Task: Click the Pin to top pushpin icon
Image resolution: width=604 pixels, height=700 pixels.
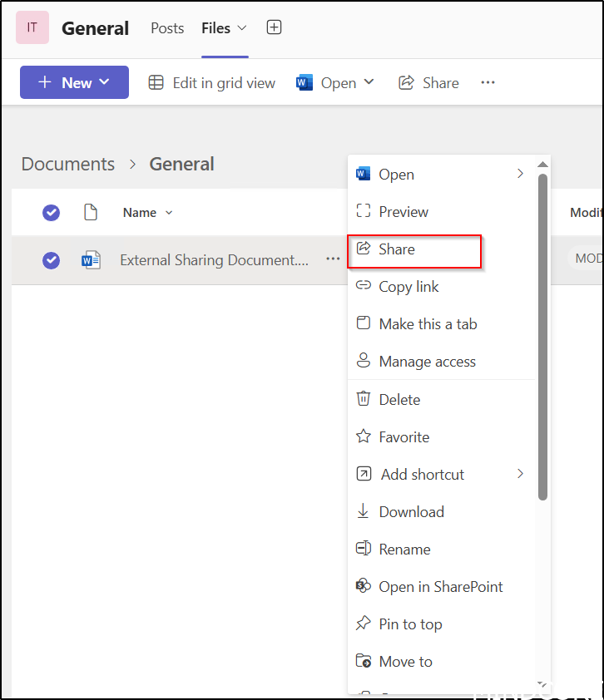Action: [x=364, y=624]
